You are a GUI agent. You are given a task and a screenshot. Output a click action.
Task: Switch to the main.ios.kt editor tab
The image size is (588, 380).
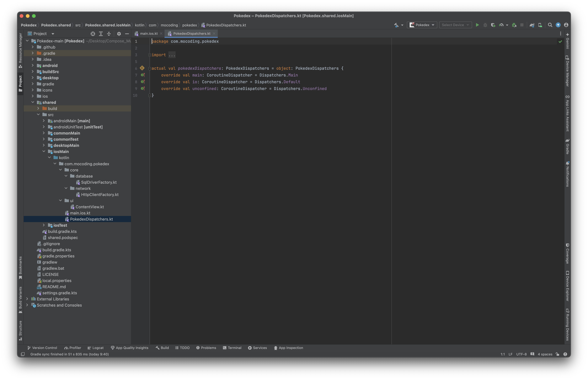pos(149,33)
